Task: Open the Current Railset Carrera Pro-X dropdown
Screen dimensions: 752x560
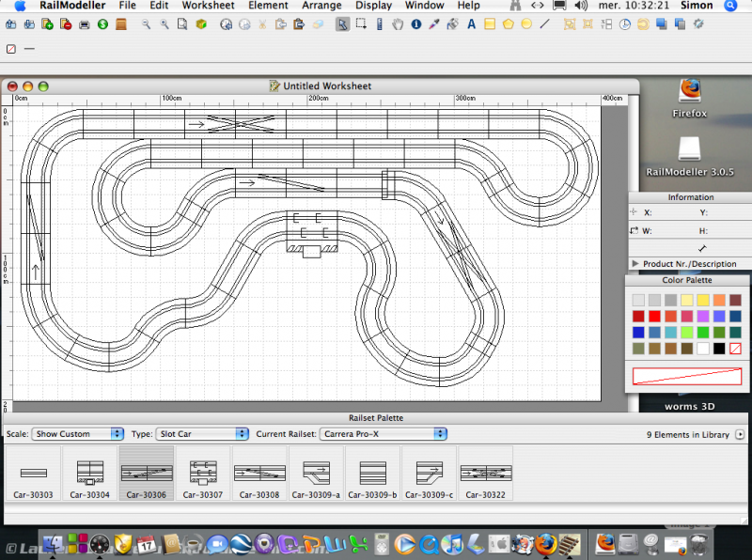Action: click(383, 434)
